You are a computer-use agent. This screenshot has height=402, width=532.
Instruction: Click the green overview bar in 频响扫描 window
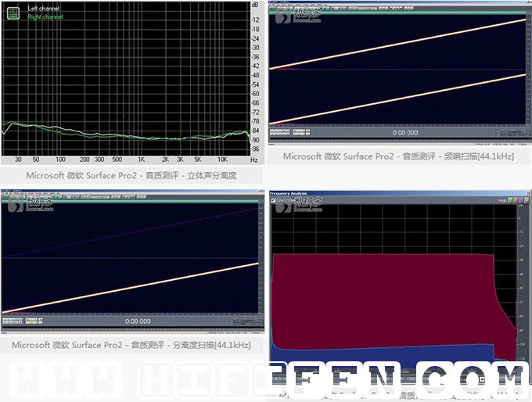tap(397, 13)
